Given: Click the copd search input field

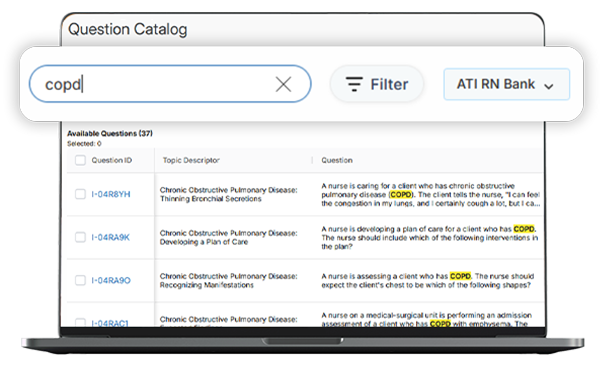Looking at the screenshot, I should [x=170, y=84].
